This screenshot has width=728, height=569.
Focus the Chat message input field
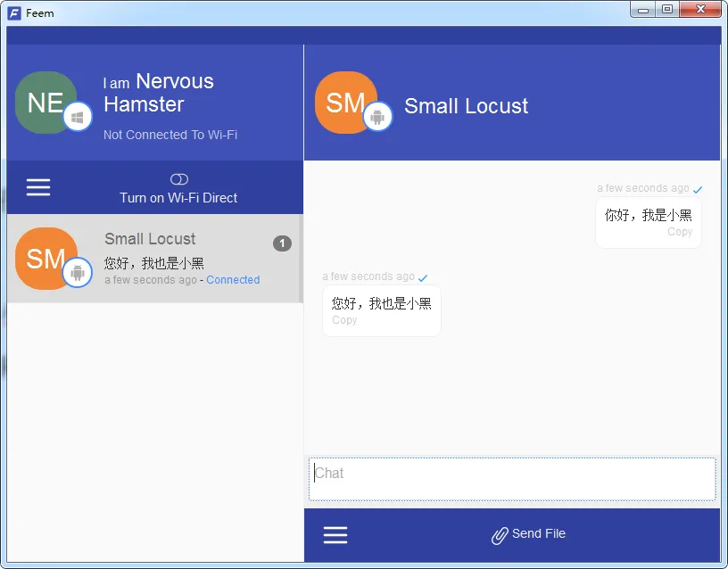click(x=512, y=479)
